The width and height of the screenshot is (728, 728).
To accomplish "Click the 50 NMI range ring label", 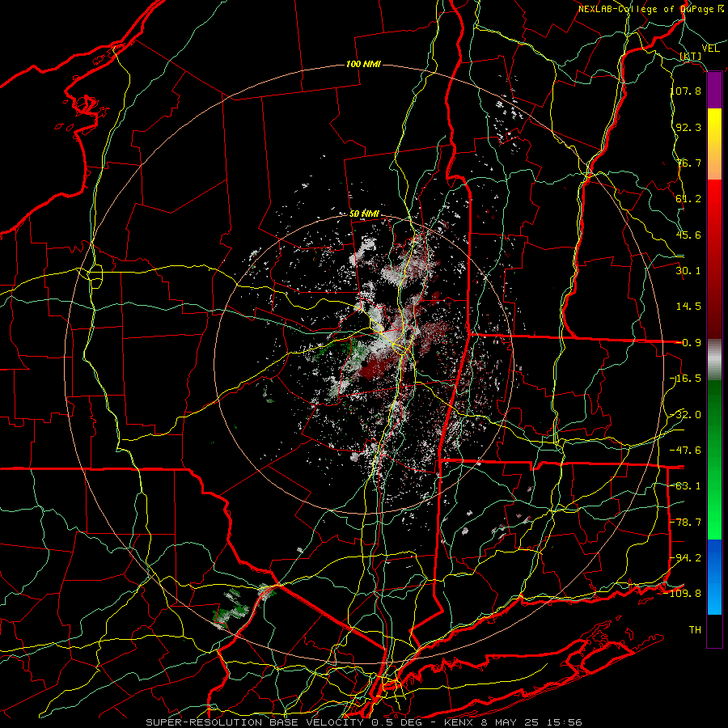I will (x=365, y=214).
